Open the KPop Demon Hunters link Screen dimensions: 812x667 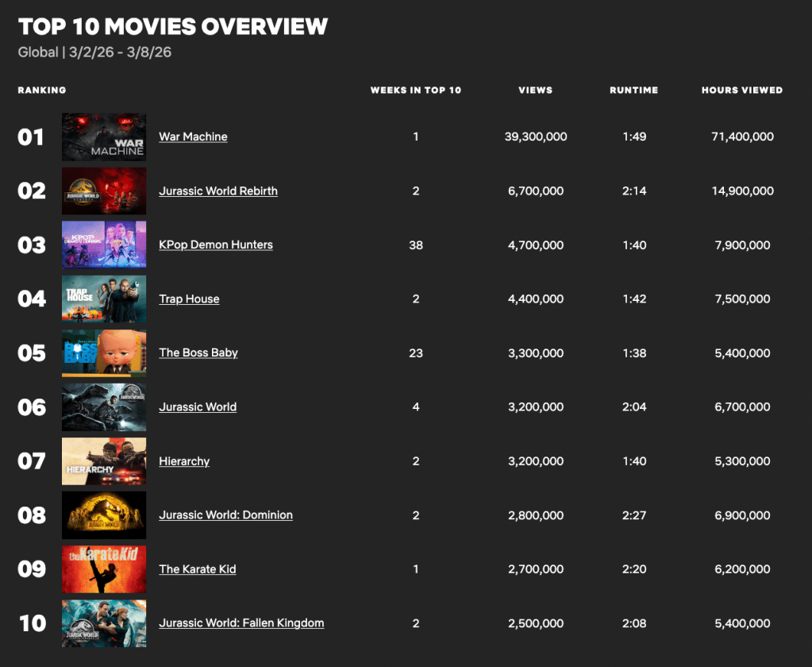pos(215,245)
